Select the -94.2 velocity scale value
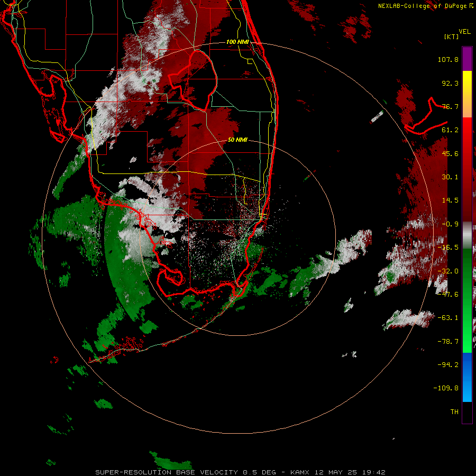The width and height of the screenshot is (476, 476). [x=448, y=364]
